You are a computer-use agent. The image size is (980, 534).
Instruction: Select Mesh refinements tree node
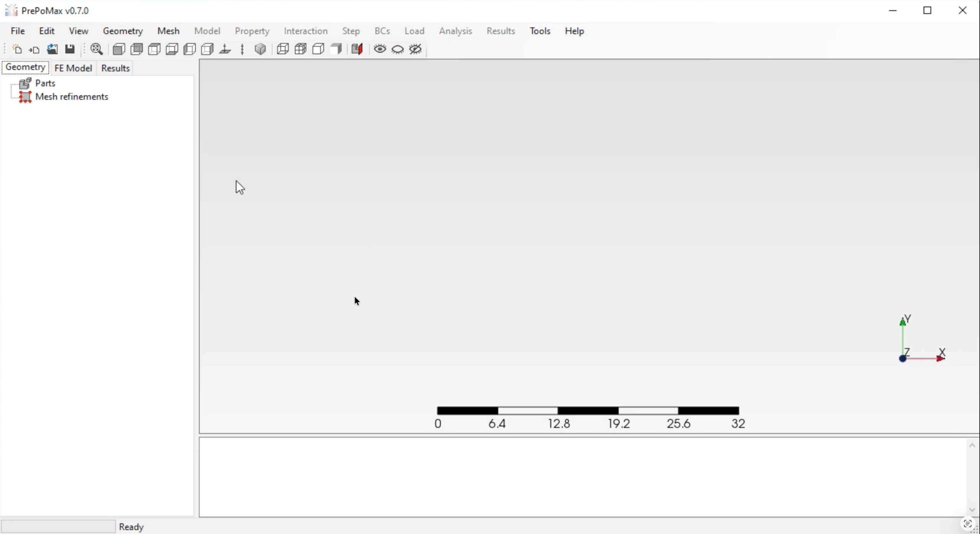click(72, 97)
